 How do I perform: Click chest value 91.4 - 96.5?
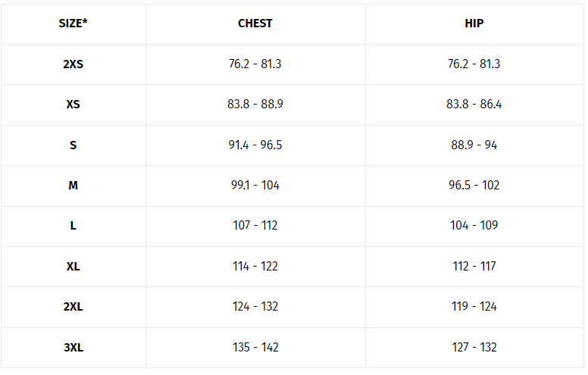click(x=255, y=145)
